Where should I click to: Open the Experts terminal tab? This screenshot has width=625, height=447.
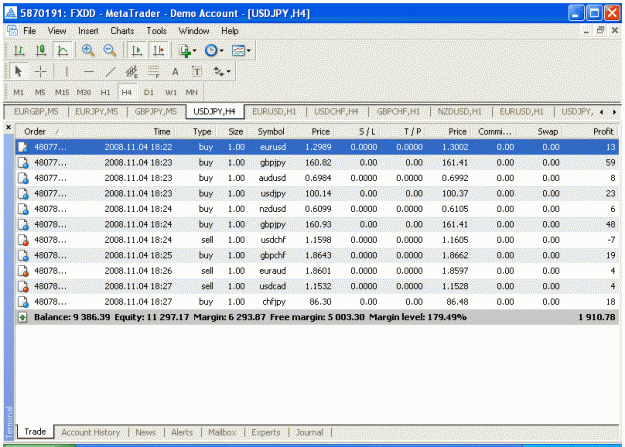pos(265,432)
